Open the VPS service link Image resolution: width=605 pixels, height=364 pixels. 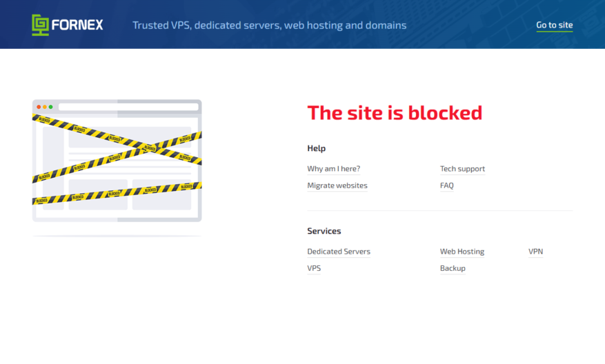coord(314,268)
